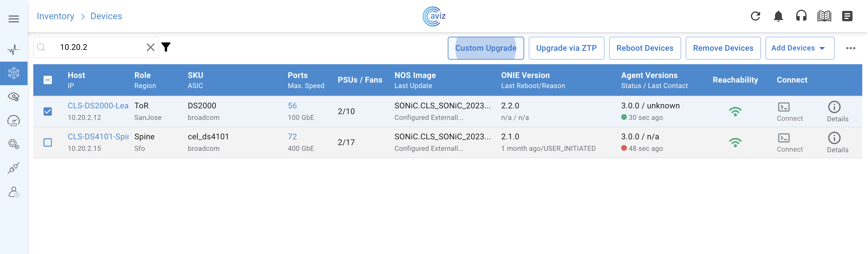Click the headset support icon
Image resolution: width=868 pixels, height=254 pixels.
[801, 16]
